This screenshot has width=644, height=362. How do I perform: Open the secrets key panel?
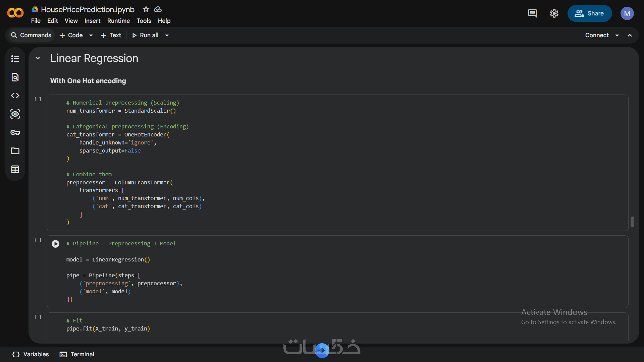pos(15,132)
